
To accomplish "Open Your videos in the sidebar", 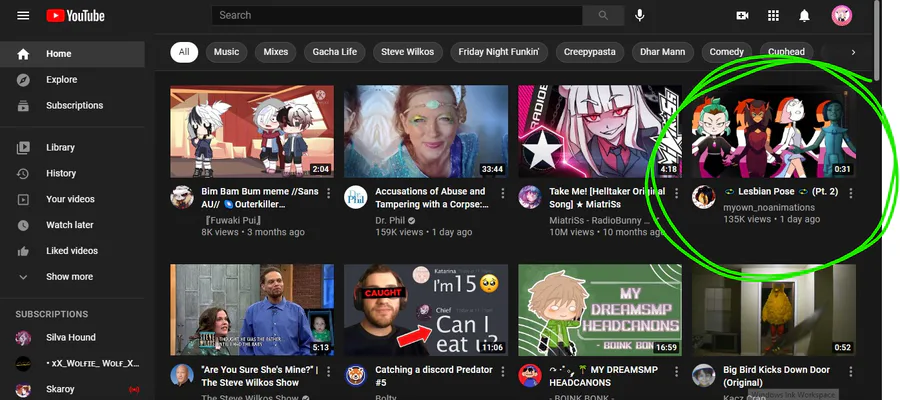I will (72, 199).
